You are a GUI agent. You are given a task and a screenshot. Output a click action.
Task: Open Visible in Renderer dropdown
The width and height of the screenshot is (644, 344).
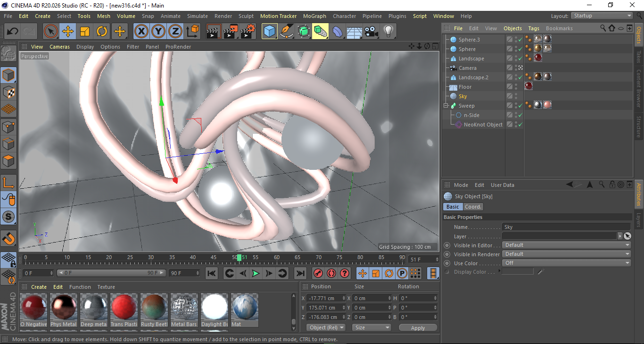(567, 254)
